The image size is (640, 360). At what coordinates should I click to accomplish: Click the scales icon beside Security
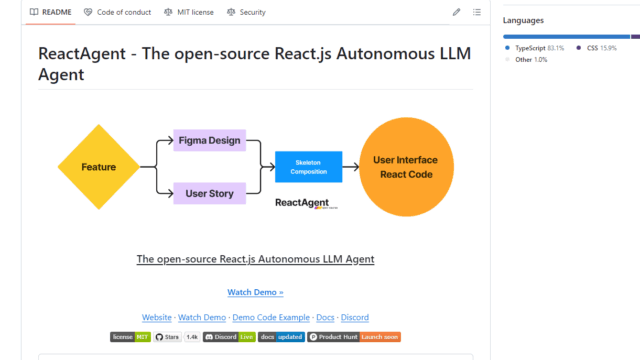(231, 12)
